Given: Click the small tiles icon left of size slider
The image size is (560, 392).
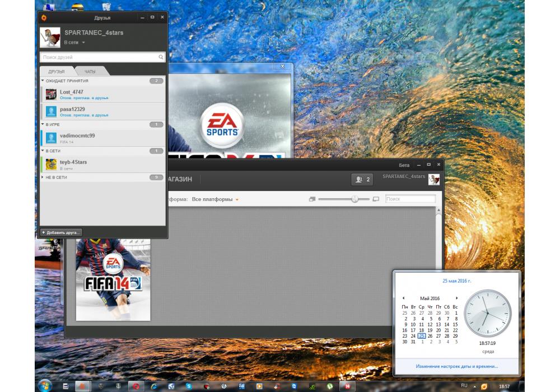Looking at the screenshot, I should coord(312,199).
